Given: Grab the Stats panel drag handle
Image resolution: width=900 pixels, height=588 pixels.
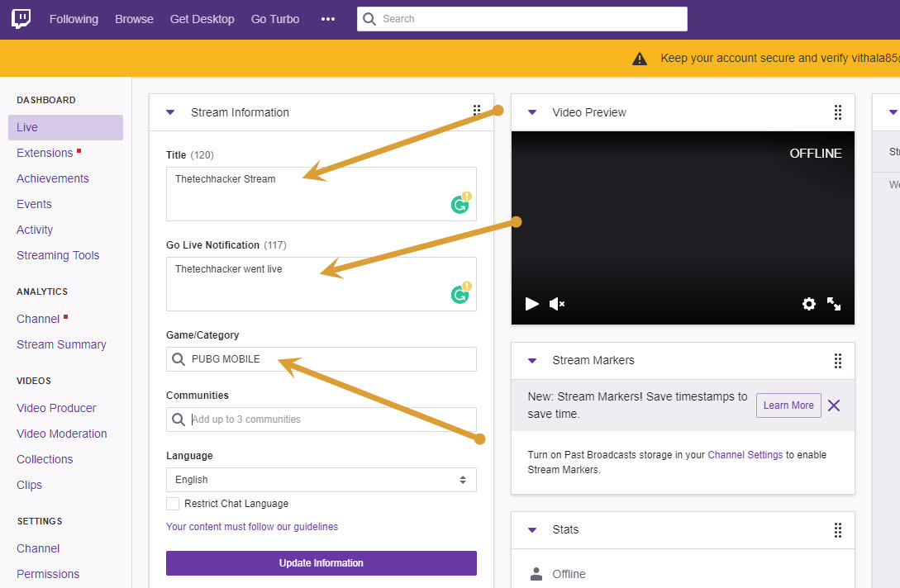Looking at the screenshot, I should (x=837, y=529).
